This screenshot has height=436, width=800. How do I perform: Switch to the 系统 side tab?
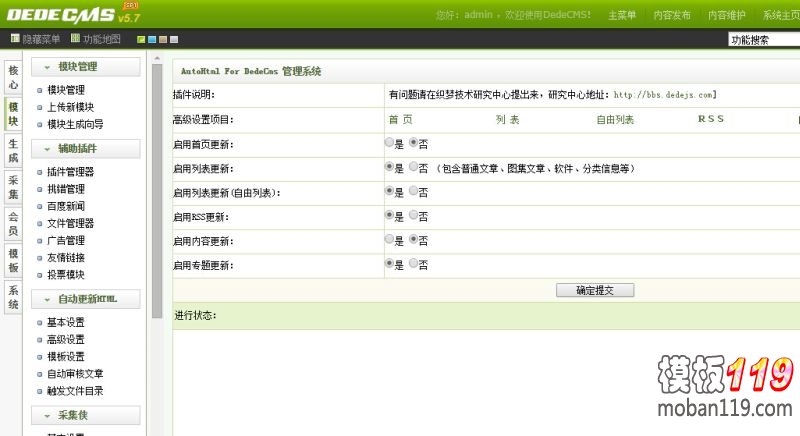(x=13, y=297)
